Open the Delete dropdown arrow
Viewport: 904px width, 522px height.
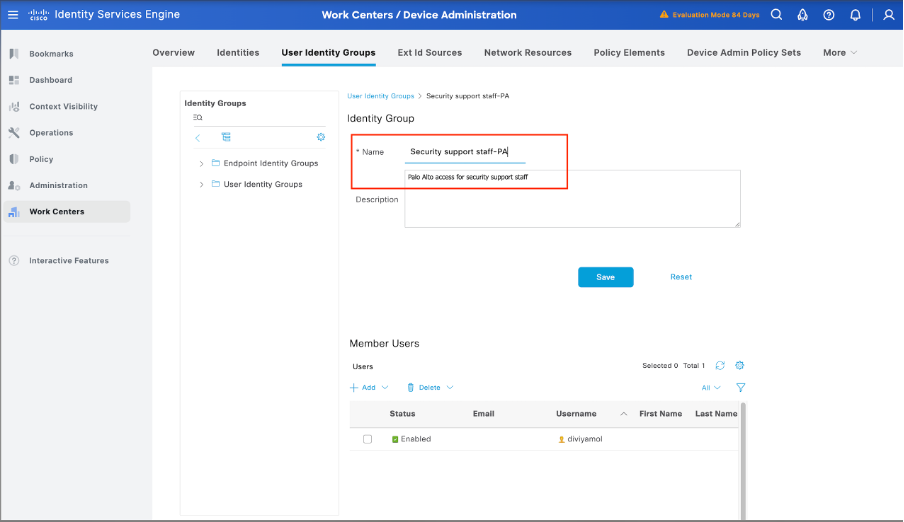pos(450,388)
